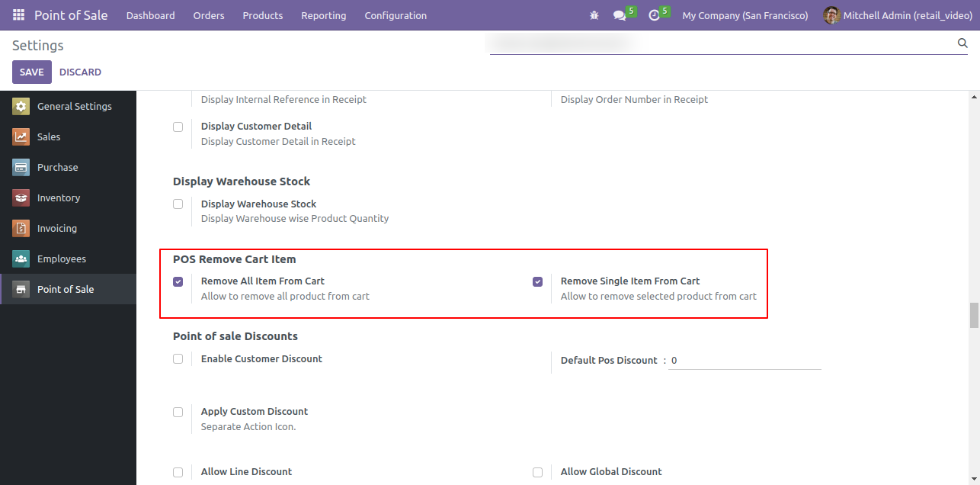The height and width of the screenshot is (485, 980).
Task: Switch company via My Company (San Francisco)
Action: coord(745,15)
